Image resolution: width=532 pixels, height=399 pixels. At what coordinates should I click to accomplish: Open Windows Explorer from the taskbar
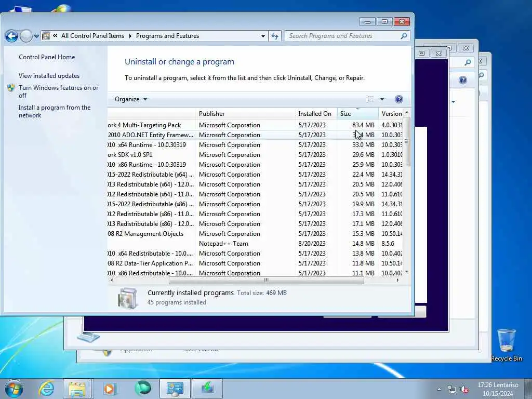[x=77, y=389]
